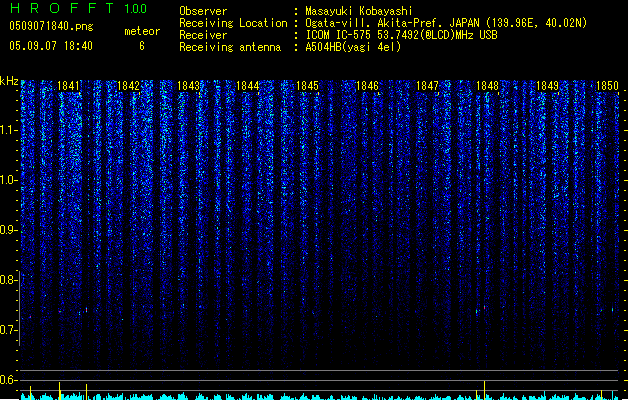
Task: Click the HROFFT 1.0.0 title text
Action: point(79,8)
